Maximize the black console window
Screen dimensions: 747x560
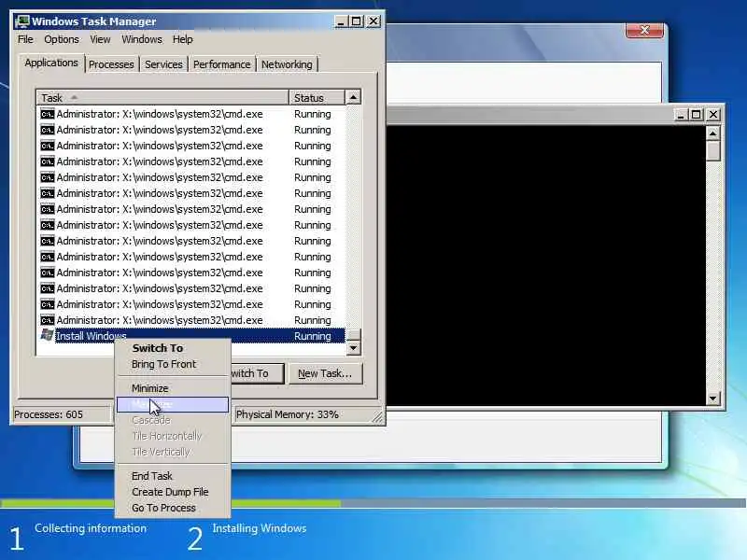696,114
